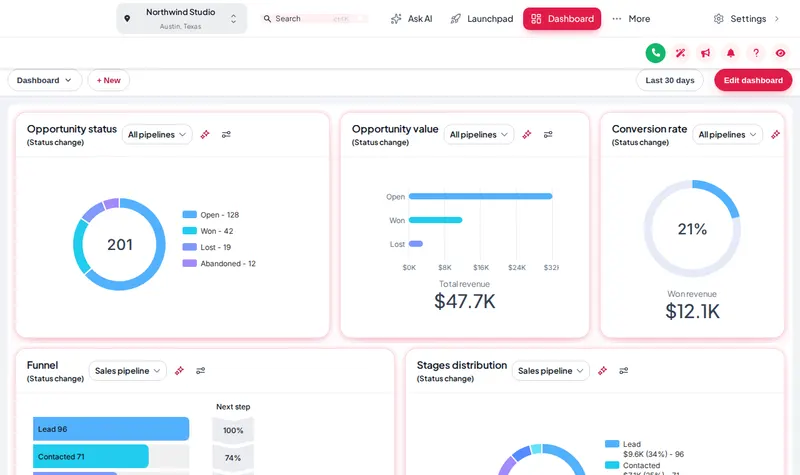Open filter settings icon on Stages distribution card
This screenshot has width=800, height=475.
click(x=623, y=370)
